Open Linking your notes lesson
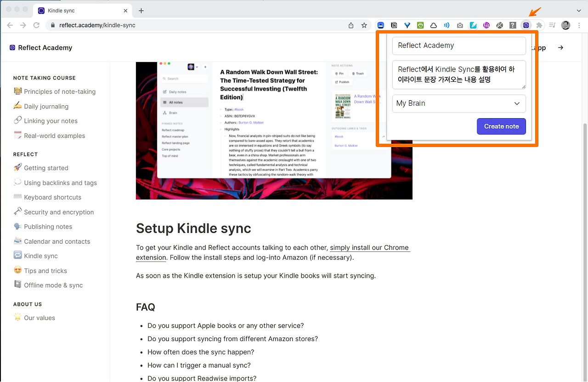 (45, 121)
